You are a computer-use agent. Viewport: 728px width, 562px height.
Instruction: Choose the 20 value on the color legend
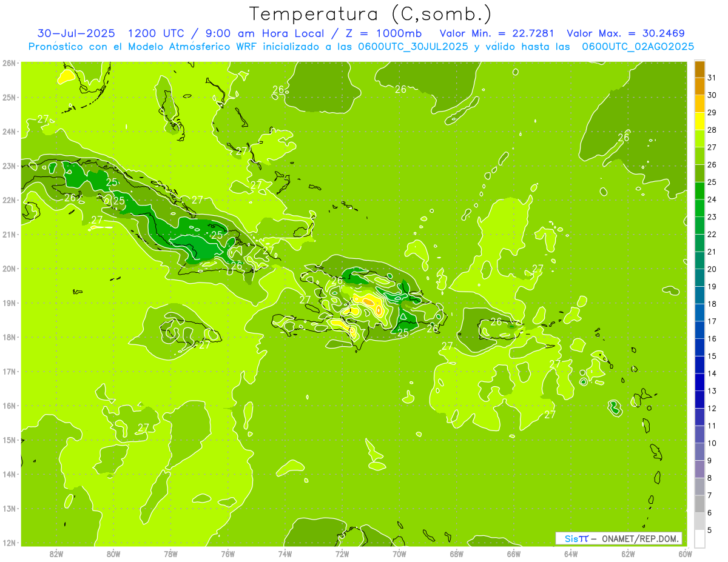[x=712, y=269]
